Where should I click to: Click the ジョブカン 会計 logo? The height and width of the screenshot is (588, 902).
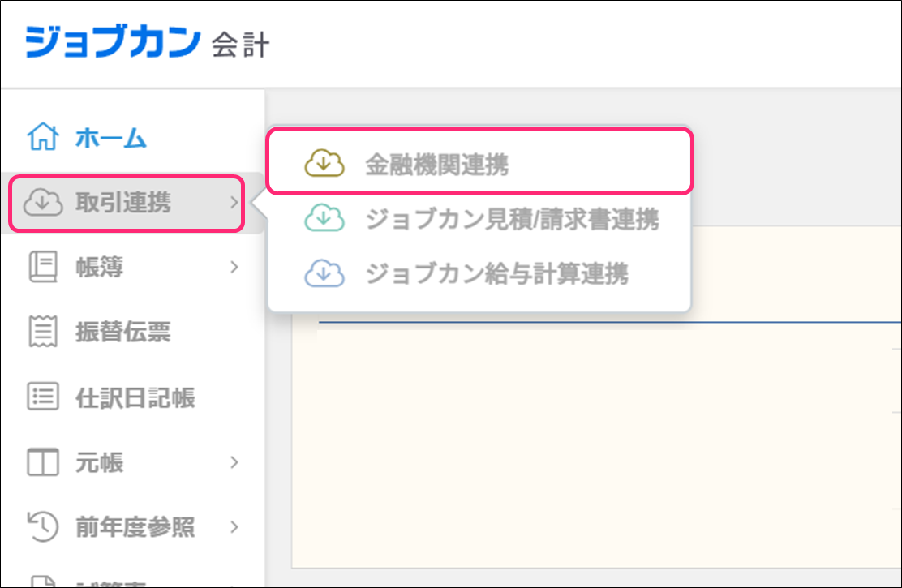[x=147, y=43]
